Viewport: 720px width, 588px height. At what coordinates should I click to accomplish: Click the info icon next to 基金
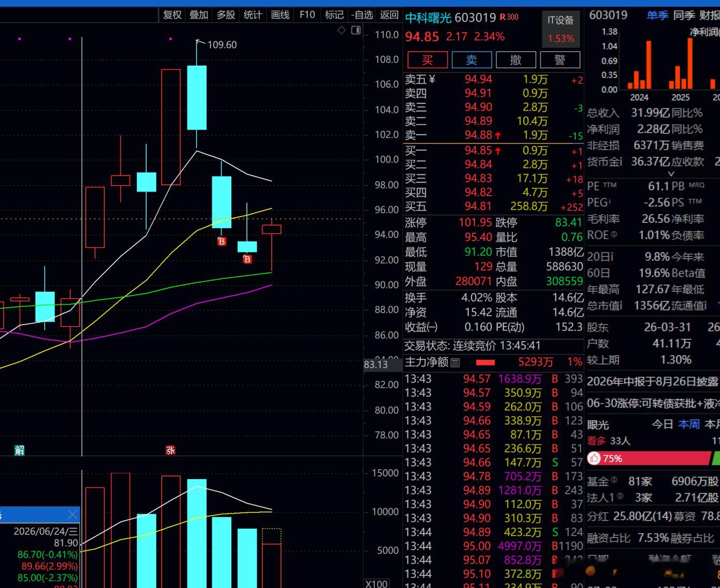[x=614, y=480]
